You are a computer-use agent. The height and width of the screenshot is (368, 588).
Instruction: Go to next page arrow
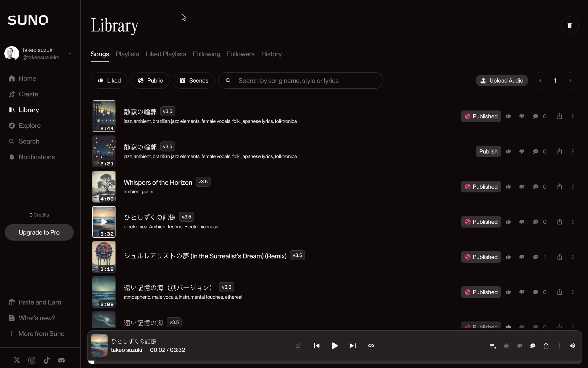[x=570, y=80]
